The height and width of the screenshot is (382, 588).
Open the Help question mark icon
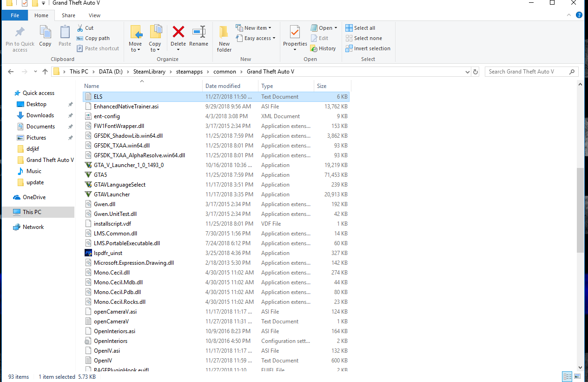579,15
